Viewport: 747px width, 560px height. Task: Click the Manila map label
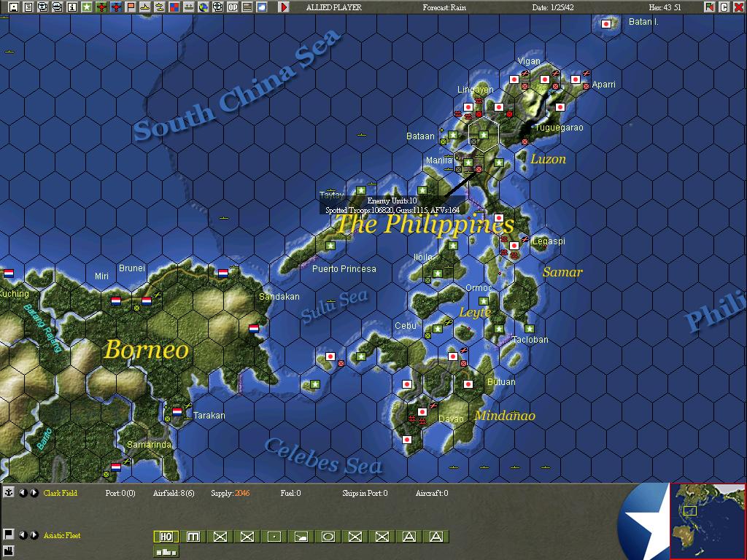(438, 160)
